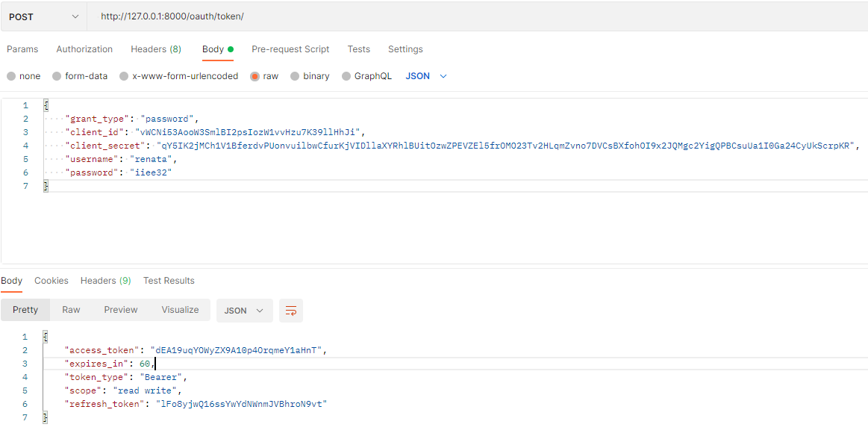Click the access_token value string

pyautogui.click(x=236, y=350)
